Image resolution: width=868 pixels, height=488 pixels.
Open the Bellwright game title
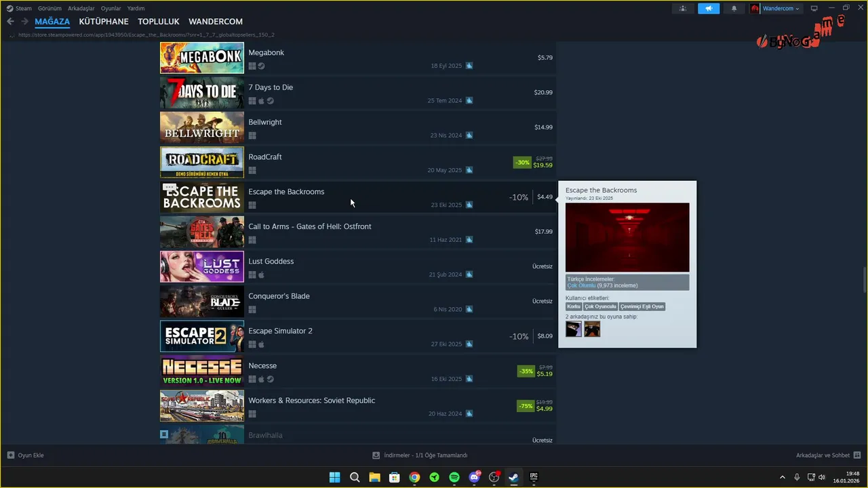pyautogui.click(x=265, y=122)
